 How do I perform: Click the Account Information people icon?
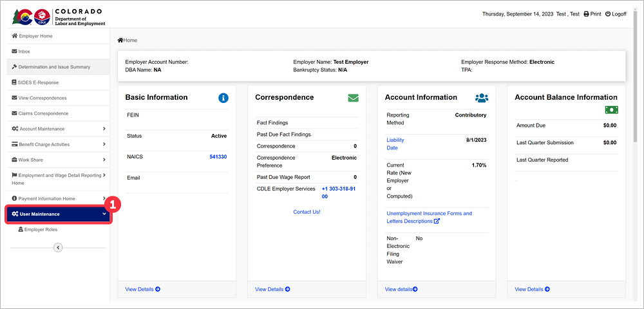pos(482,98)
